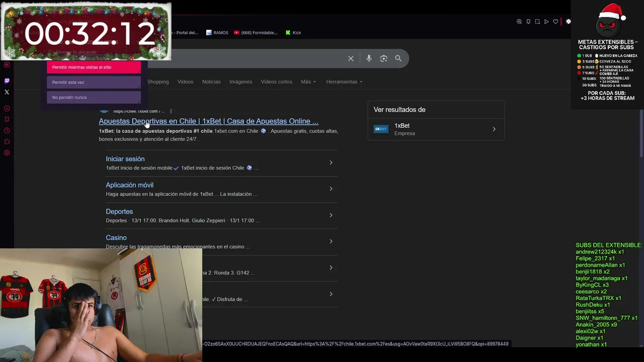Open the Kick bookmark
Image resolution: width=644 pixels, height=362 pixels.
coord(293,33)
